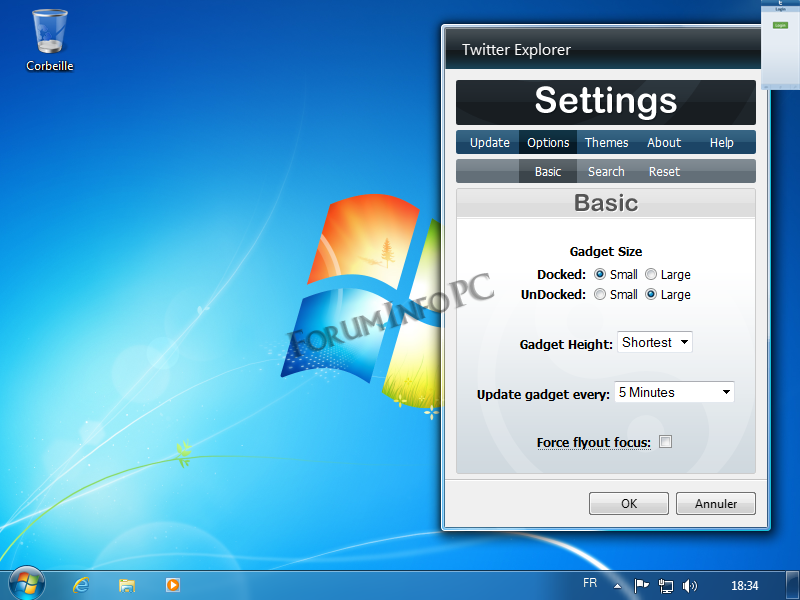Choose Large for Docked gadget size
The height and width of the screenshot is (600, 800).
(x=651, y=274)
